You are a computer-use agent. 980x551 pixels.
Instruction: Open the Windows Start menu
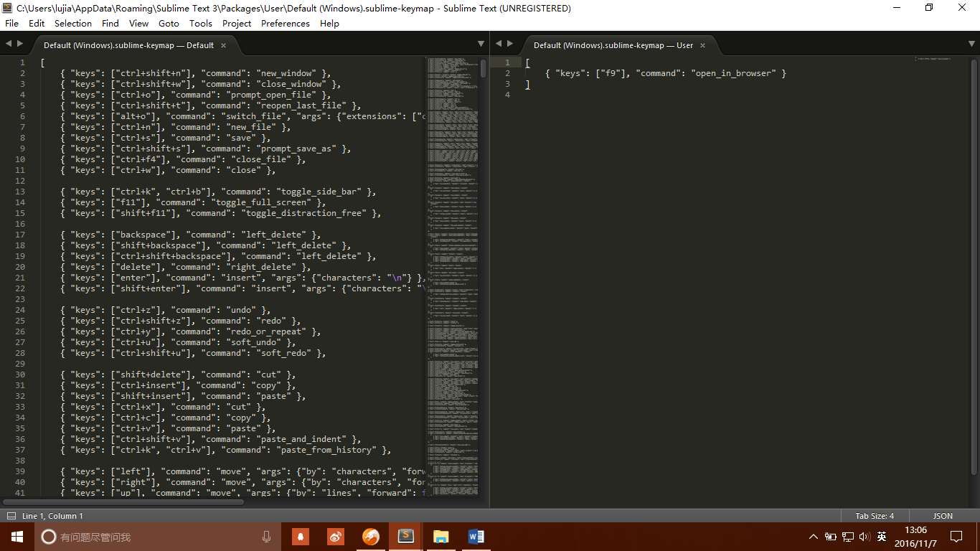click(x=17, y=537)
